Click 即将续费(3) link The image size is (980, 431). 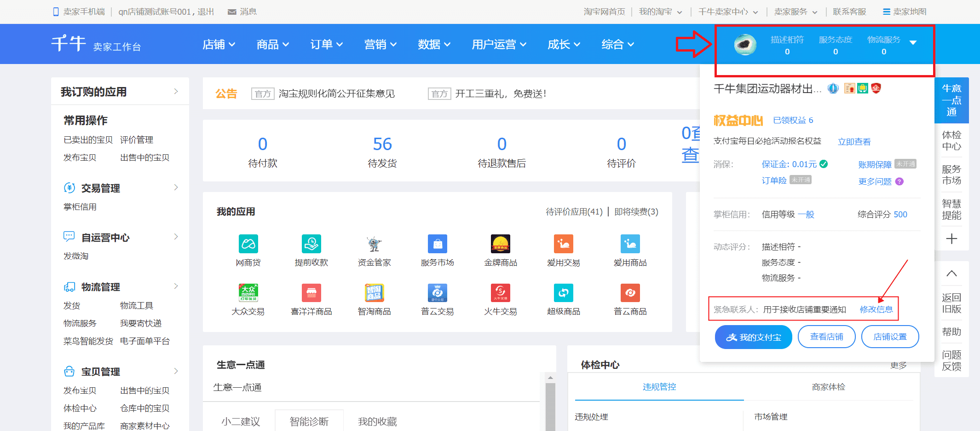coord(636,211)
